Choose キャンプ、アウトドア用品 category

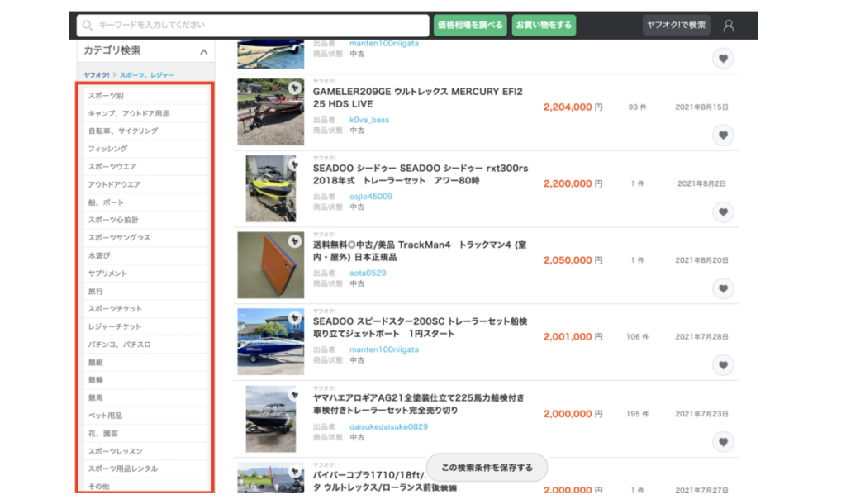[129, 113]
